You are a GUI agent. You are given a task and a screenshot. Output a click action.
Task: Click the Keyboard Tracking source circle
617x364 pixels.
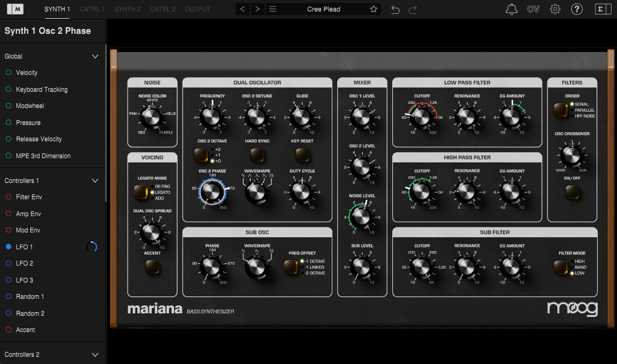[x=8, y=89]
